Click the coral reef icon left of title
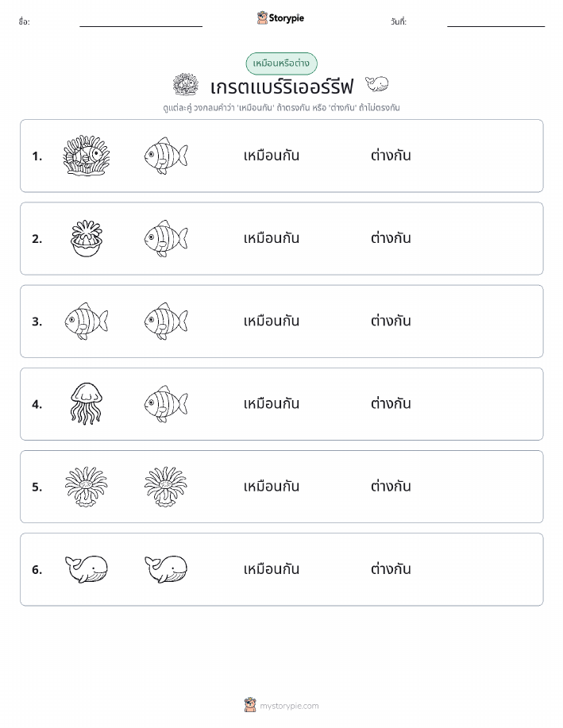This screenshot has width=563, height=728. (186, 84)
